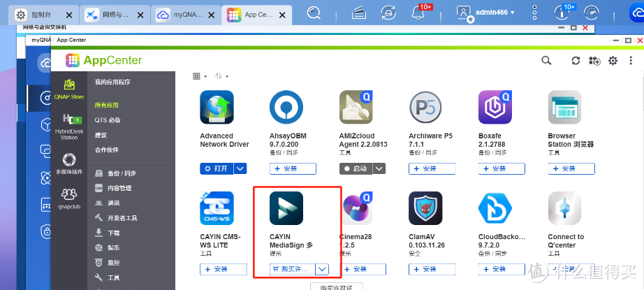Screen dimensions: 644x290
Task: Open the dashboard gauge icon
Action: click(x=592, y=13)
